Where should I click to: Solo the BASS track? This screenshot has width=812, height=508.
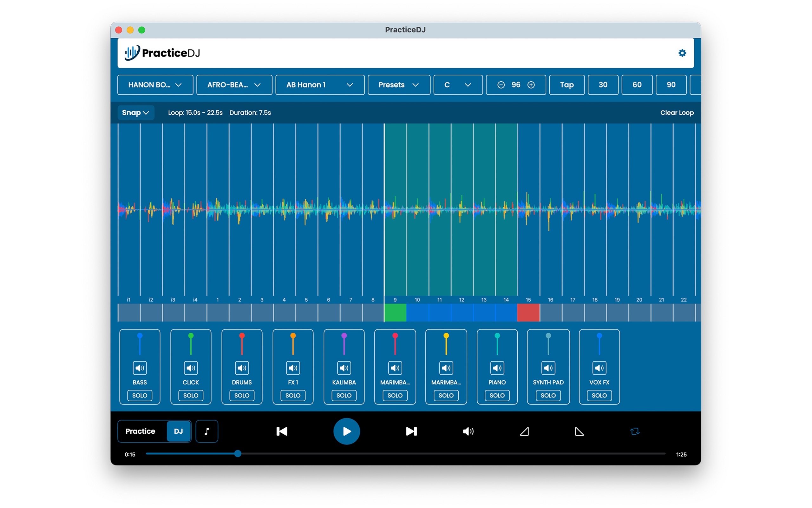140,396
